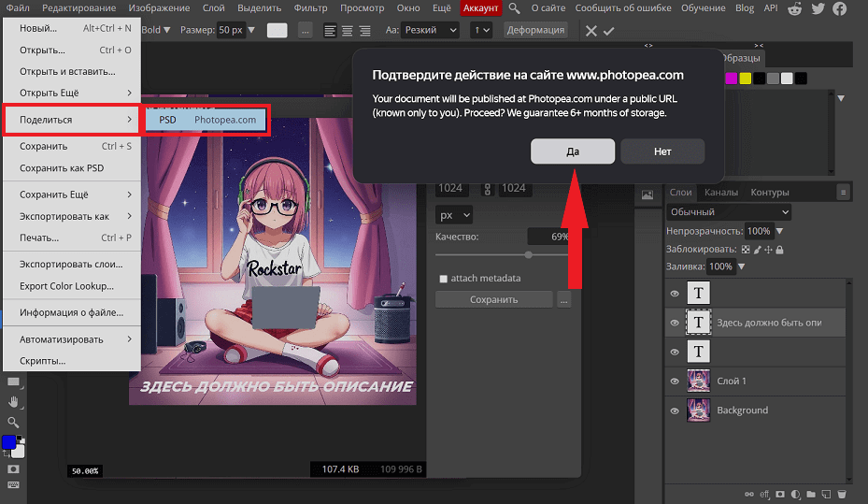Switch to the Каналы tab
Image resolution: width=868 pixels, height=504 pixels.
click(x=720, y=193)
